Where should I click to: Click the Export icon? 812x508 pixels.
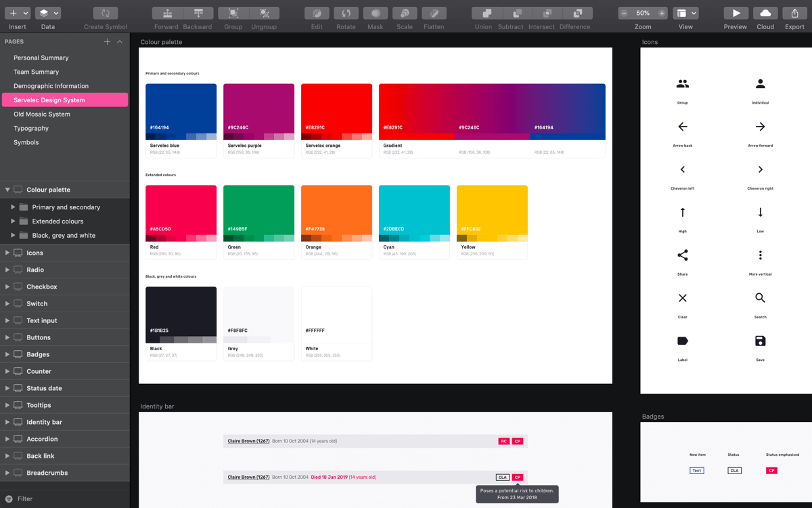[x=794, y=13]
